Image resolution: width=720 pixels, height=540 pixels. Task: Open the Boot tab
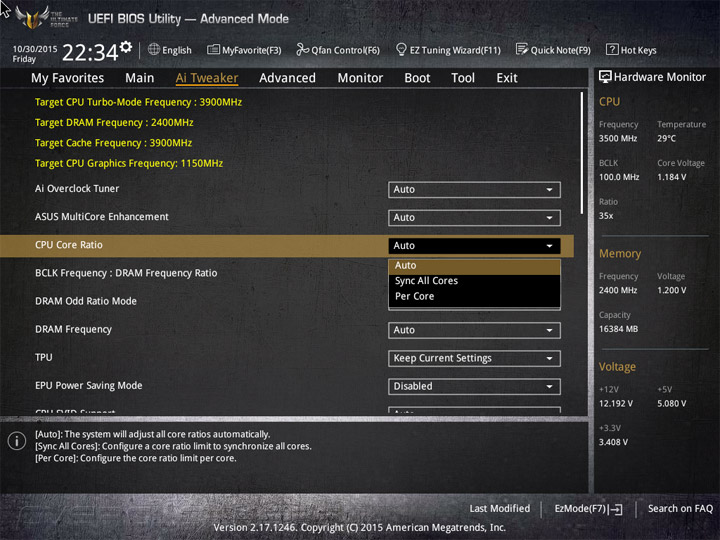pyautogui.click(x=417, y=78)
